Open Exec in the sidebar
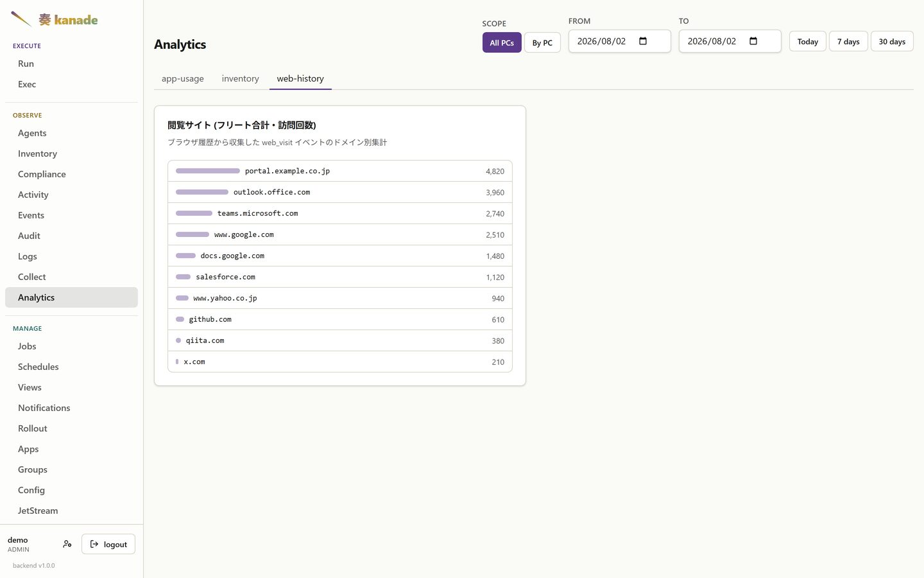Viewport: 924px width, 578px height. point(71,84)
